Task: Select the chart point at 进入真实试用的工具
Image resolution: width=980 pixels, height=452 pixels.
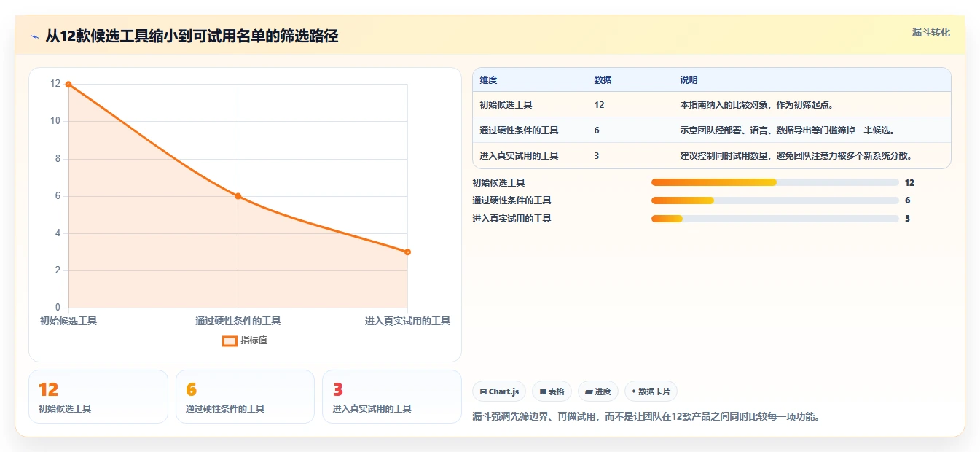Action: (x=407, y=252)
